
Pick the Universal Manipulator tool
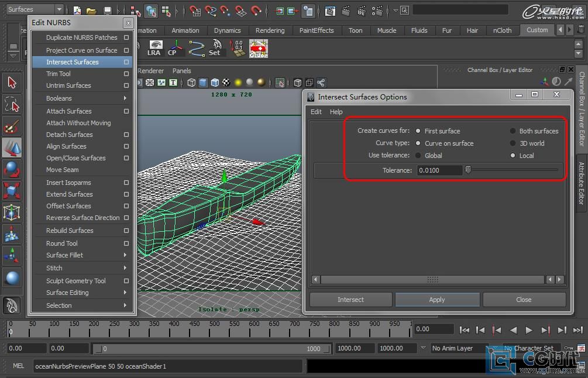pos(12,212)
